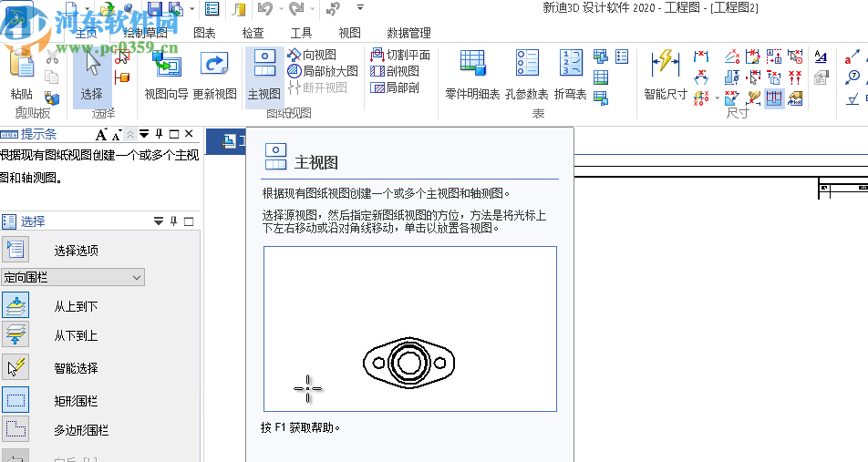This screenshot has height=462, width=868.
Task: Switch to the Home (主页) ribbon tab
Action: (87, 33)
